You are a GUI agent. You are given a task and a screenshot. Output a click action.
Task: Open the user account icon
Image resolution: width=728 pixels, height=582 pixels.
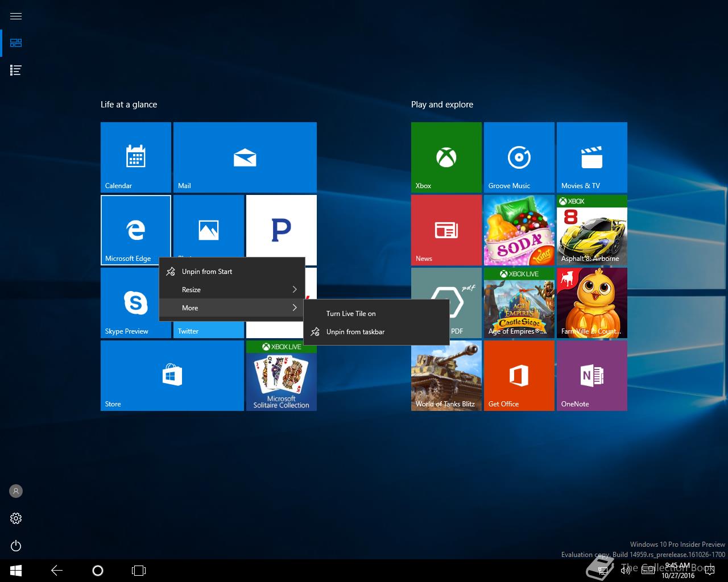[x=16, y=491]
